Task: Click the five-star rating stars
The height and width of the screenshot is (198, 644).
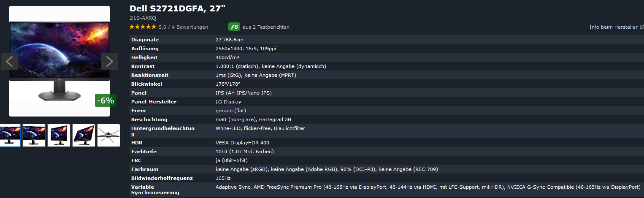Action: pos(143,27)
